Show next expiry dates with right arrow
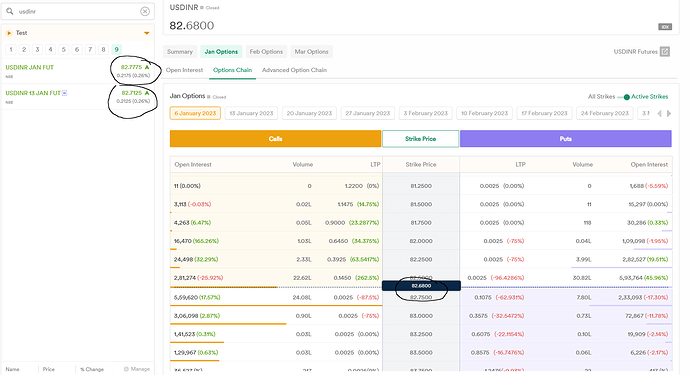 (669, 114)
